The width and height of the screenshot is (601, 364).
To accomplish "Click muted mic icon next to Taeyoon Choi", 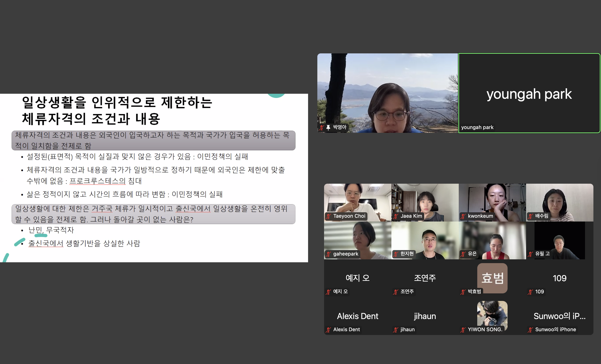I will 328,216.
